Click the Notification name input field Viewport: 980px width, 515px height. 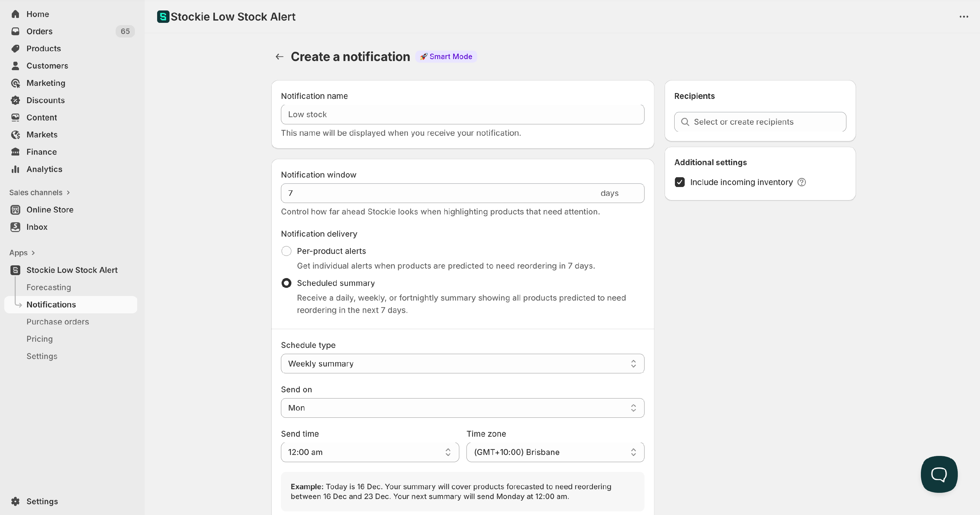(x=462, y=115)
